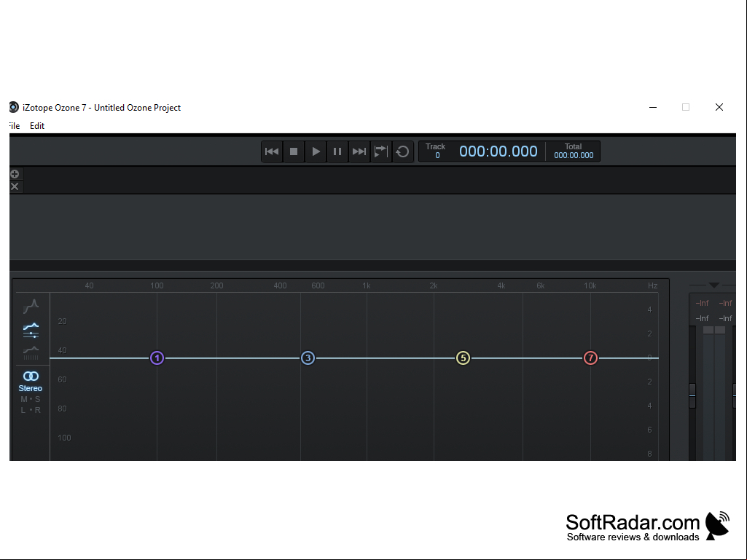Click the red left-channel peak -Inf readout

coord(703,303)
